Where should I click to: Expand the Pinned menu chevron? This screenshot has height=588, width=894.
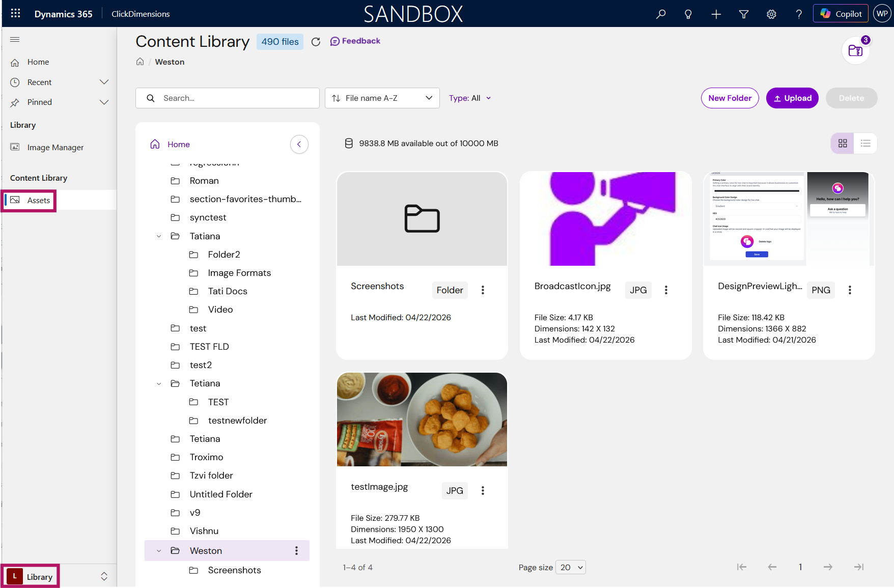click(104, 102)
